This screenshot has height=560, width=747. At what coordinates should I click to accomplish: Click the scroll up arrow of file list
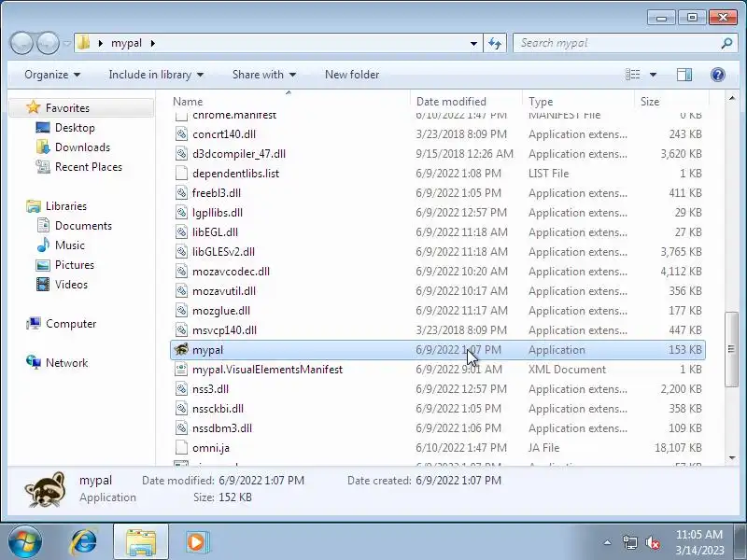coord(732,98)
